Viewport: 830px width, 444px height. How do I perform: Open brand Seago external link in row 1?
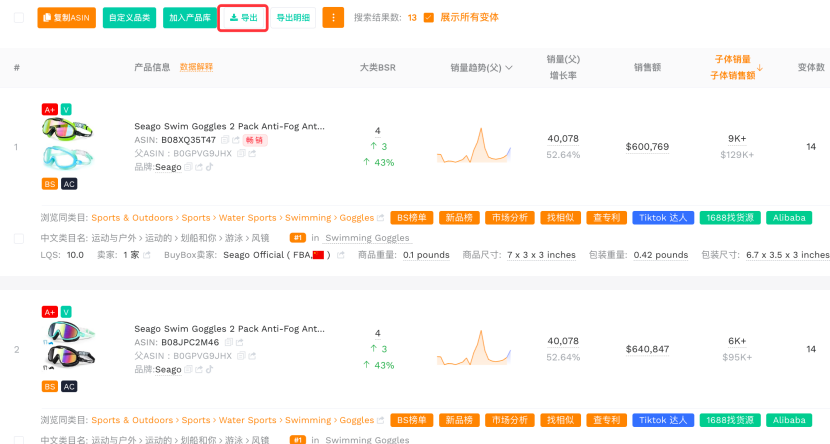pyautogui.click(x=199, y=167)
